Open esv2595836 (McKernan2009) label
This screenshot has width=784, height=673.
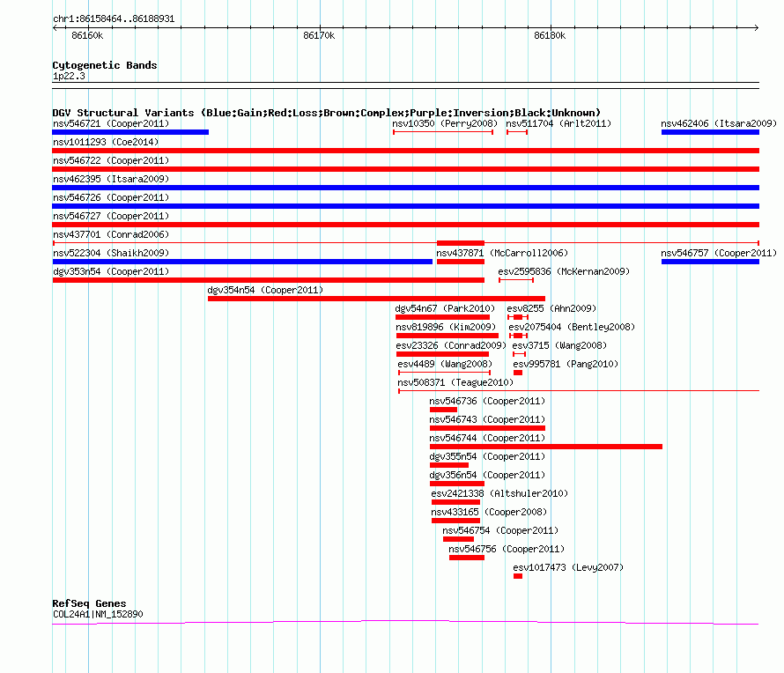(x=564, y=271)
